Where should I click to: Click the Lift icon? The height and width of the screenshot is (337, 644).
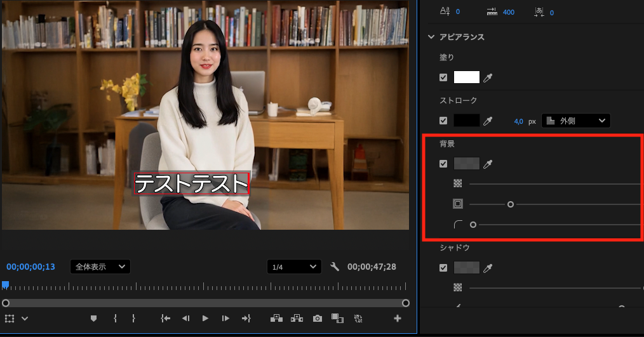pos(276,319)
